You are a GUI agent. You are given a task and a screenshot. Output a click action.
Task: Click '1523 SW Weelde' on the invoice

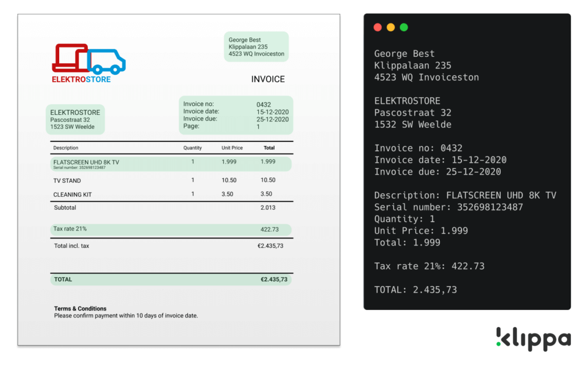click(72, 127)
